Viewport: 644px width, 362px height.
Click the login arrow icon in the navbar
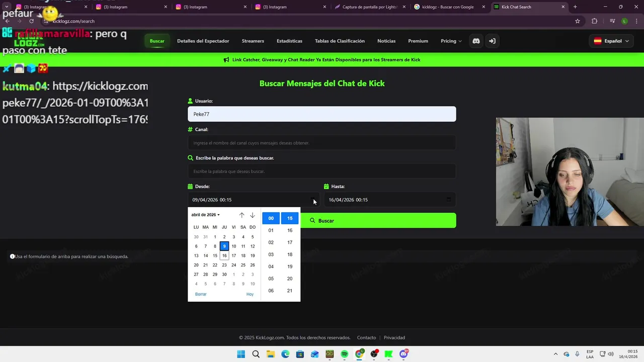click(x=492, y=41)
